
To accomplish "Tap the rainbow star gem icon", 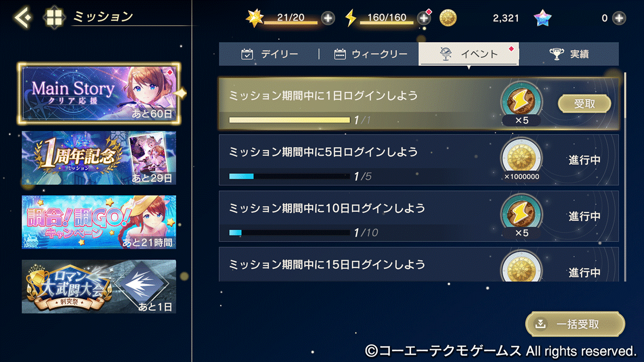I will point(542,19).
